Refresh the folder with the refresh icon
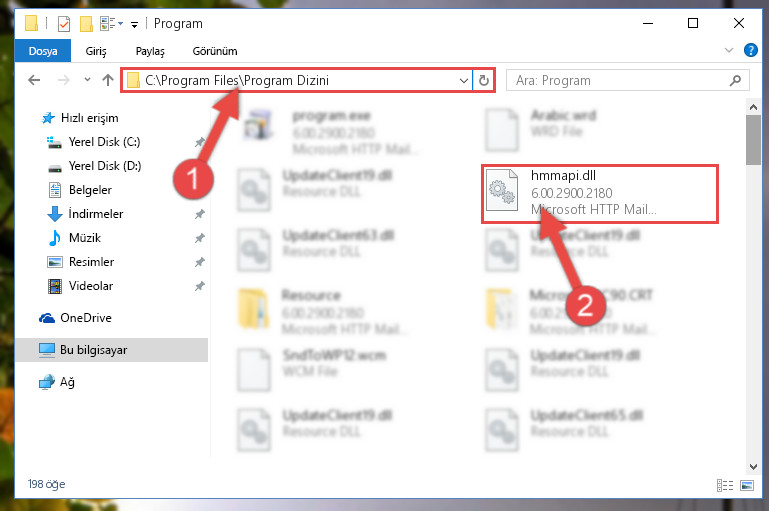The height and width of the screenshot is (511, 769). click(x=484, y=80)
